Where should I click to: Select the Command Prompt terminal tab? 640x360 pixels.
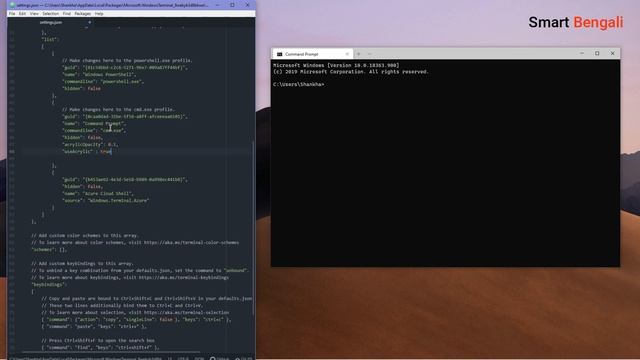[x=312, y=54]
